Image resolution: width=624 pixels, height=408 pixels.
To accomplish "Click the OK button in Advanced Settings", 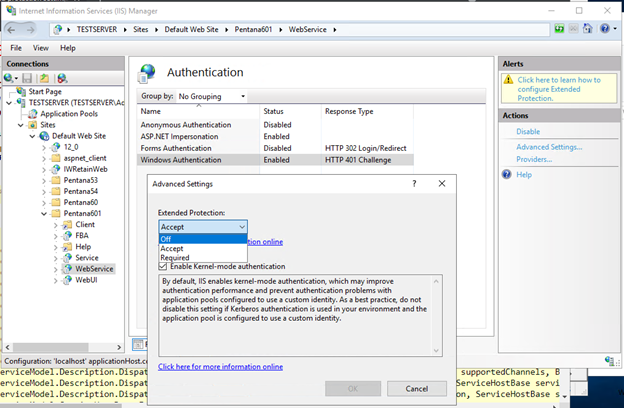I will click(x=353, y=388).
